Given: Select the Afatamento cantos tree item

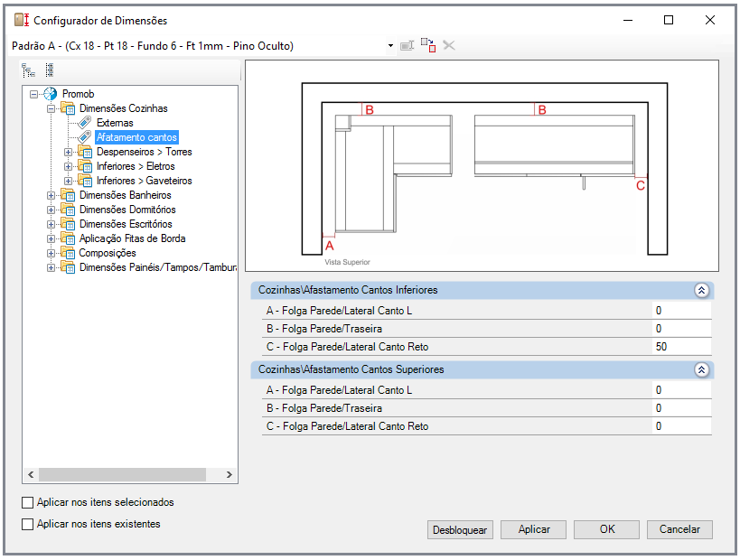Looking at the screenshot, I should point(136,137).
